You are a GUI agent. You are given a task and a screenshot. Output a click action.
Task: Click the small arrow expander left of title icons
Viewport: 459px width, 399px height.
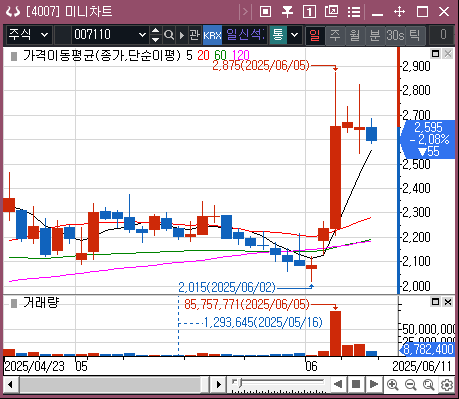[245, 12]
